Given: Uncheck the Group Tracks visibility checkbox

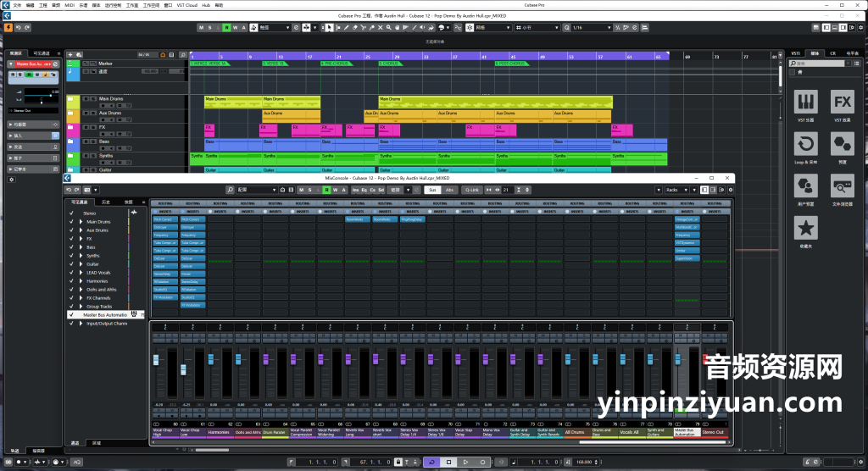Looking at the screenshot, I should (72, 306).
